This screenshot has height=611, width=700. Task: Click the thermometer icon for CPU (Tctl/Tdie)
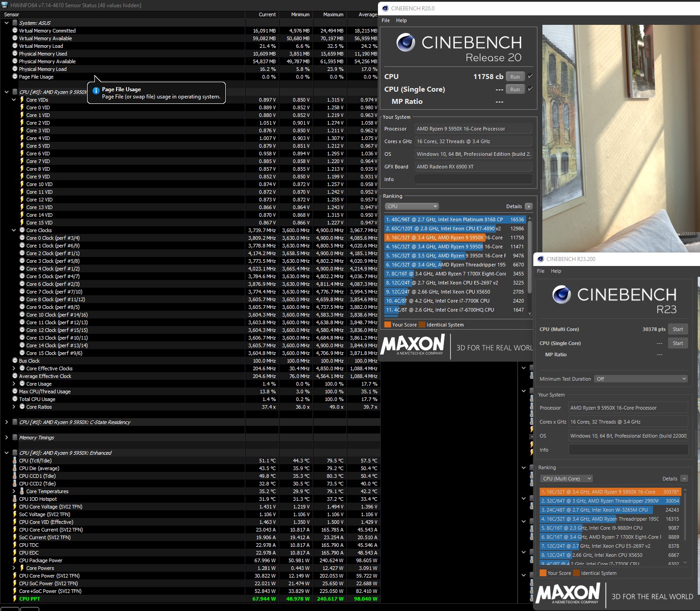point(15,461)
